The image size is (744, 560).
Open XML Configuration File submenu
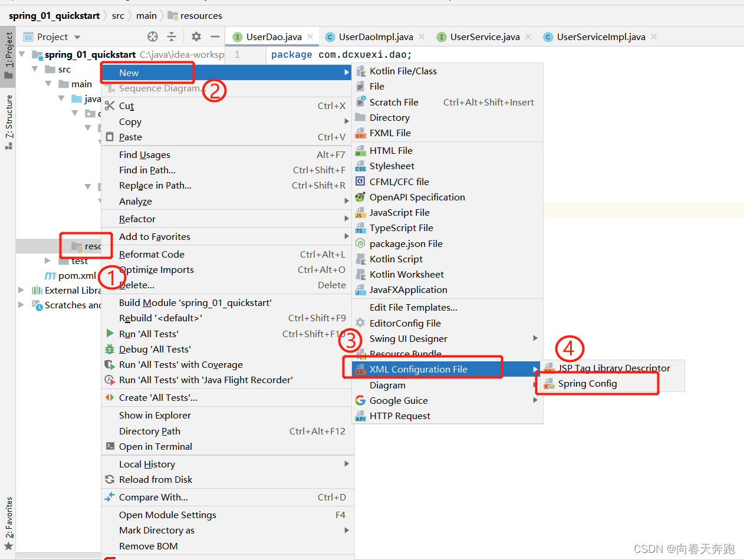[447, 369]
